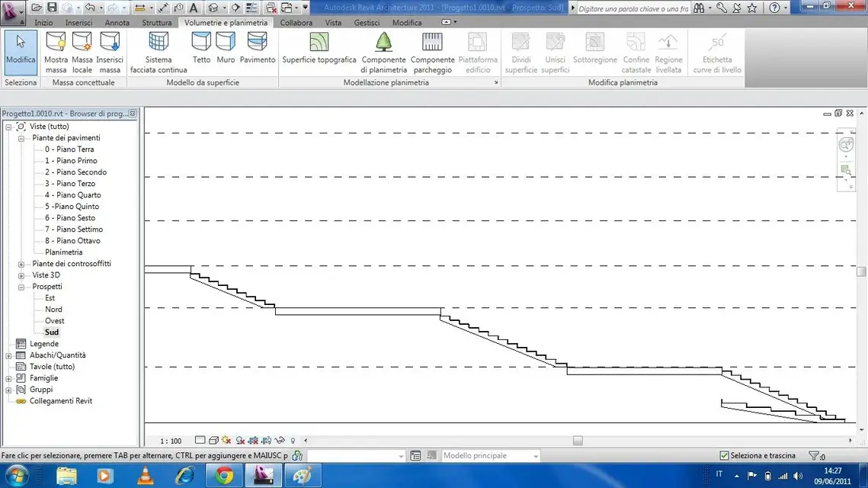Open the steering wheel navigation tool

point(846,145)
